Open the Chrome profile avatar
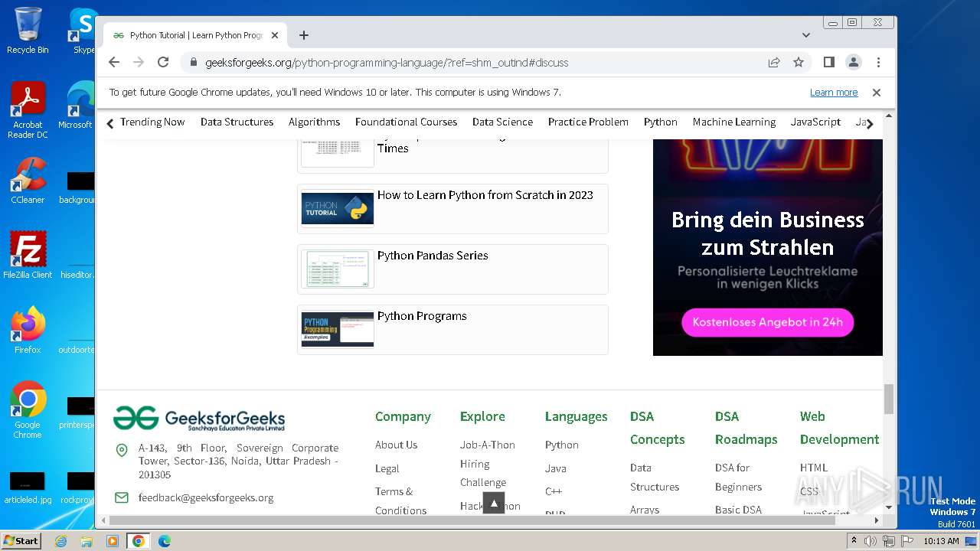980x551 pixels. pos(853,62)
